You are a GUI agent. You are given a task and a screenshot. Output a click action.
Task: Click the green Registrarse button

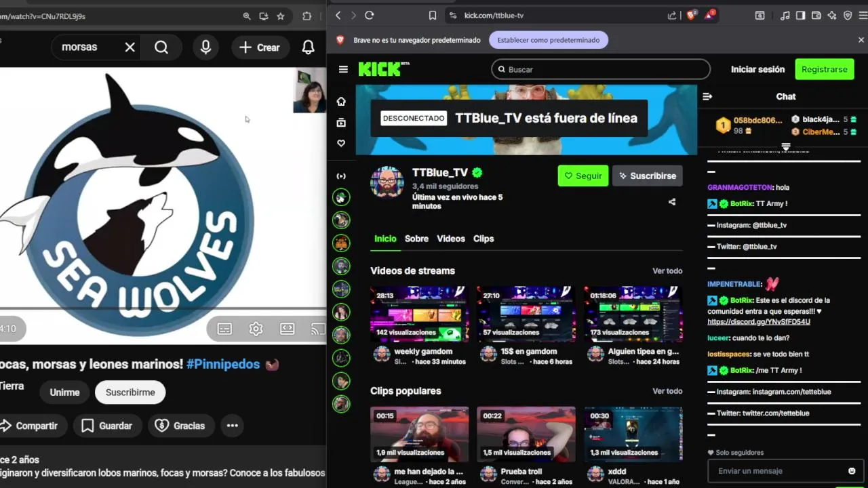[824, 69]
